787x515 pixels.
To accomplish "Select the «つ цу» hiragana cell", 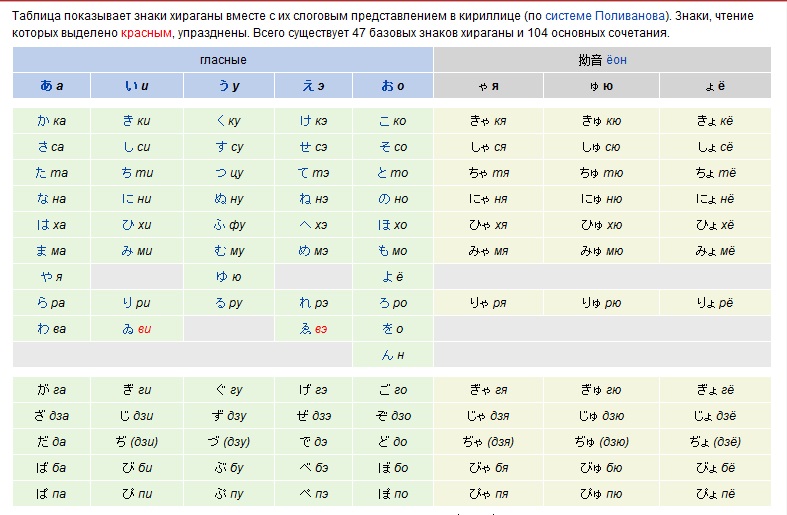I will point(229,173).
